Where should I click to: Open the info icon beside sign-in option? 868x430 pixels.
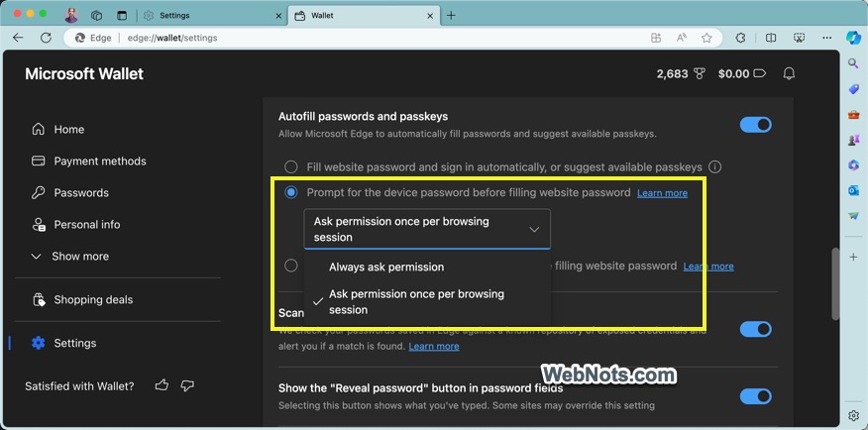(x=714, y=167)
